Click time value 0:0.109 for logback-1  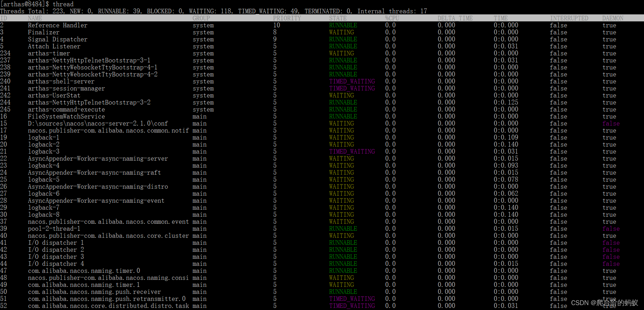506,137
